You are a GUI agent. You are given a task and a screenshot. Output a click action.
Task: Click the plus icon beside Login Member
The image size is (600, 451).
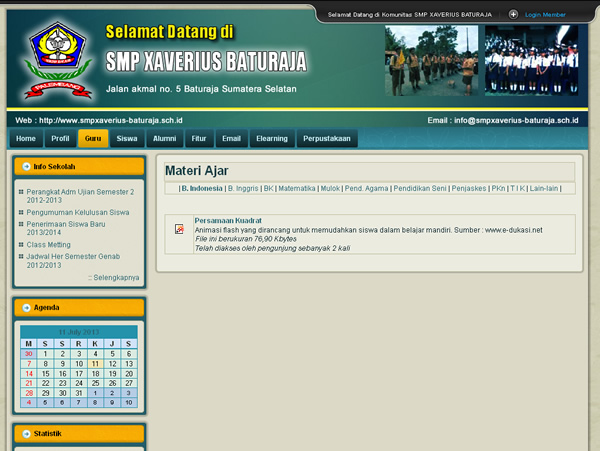[x=513, y=15]
